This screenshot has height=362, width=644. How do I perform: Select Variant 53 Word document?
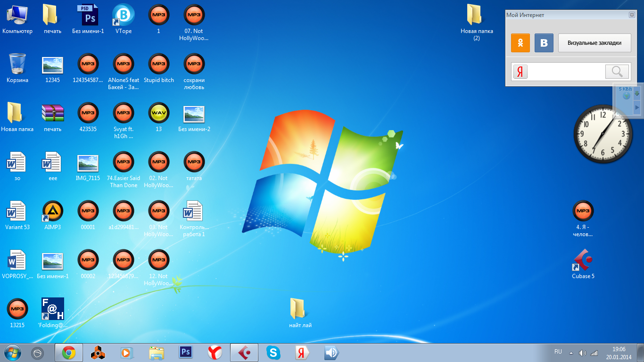[17, 215]
